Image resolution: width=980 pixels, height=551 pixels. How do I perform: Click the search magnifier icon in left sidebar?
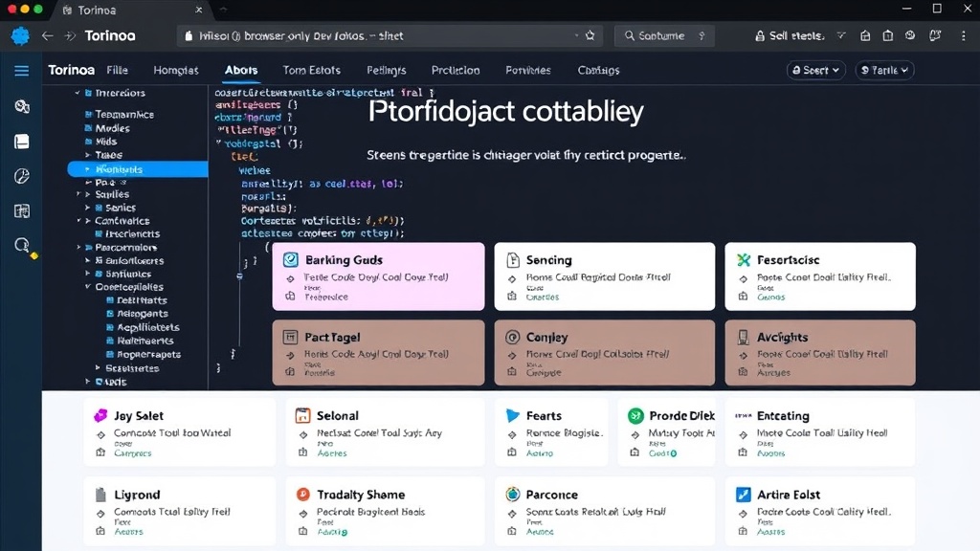click(x=22, y=245)
